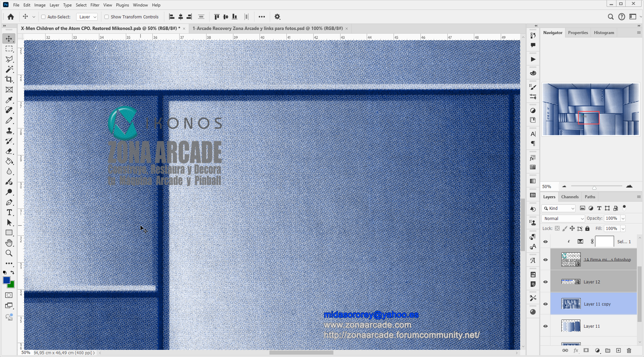The image size is (644, 357).
Task: Switch to the 1-Arcade Recovery document tab
Action: click(267, 28)
